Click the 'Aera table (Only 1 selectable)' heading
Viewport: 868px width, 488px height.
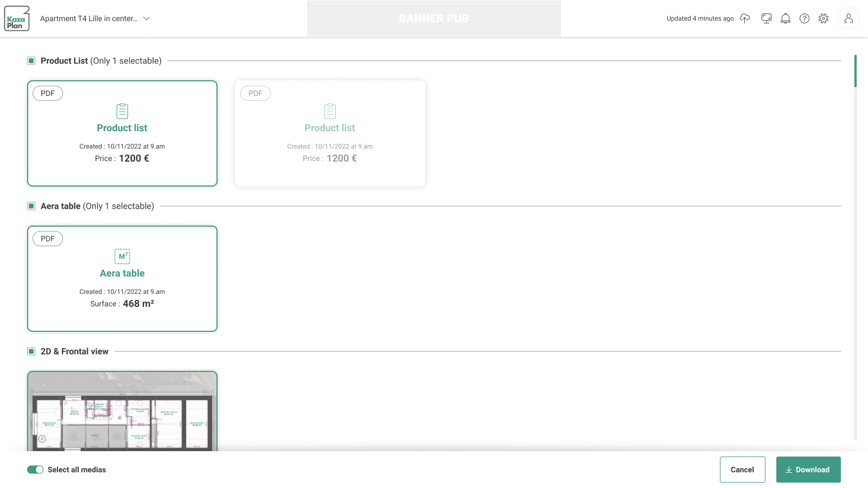(97, 206)
